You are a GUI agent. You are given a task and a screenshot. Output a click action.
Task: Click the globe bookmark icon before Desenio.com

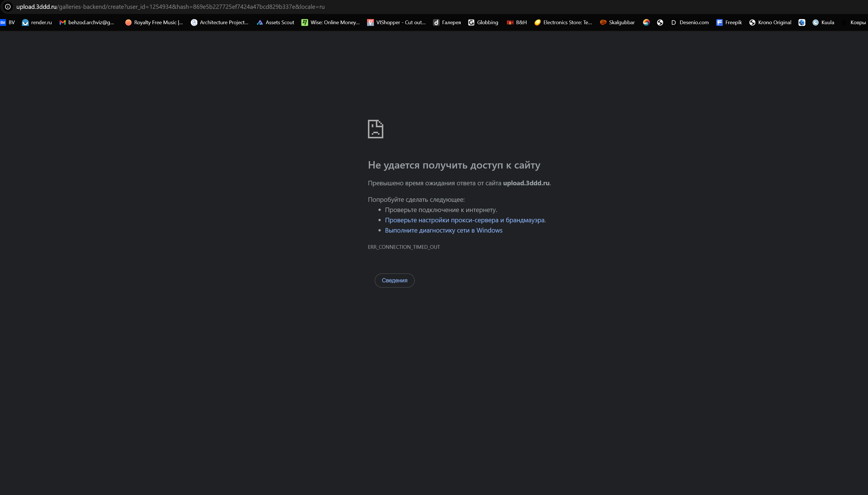660,22
